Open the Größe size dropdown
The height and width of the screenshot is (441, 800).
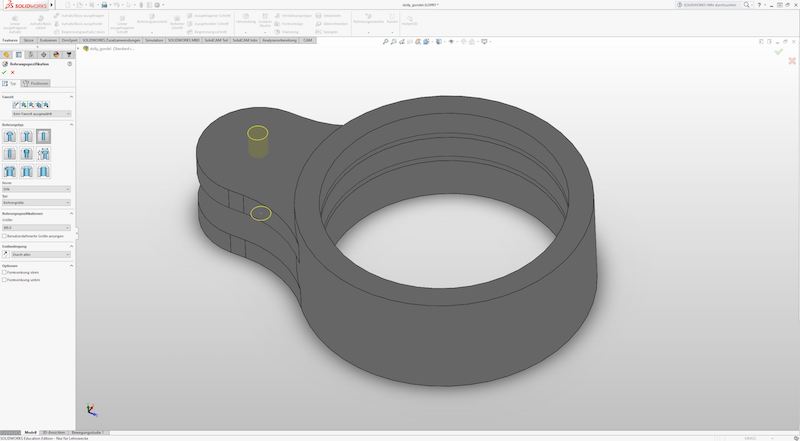click(36, 228)
